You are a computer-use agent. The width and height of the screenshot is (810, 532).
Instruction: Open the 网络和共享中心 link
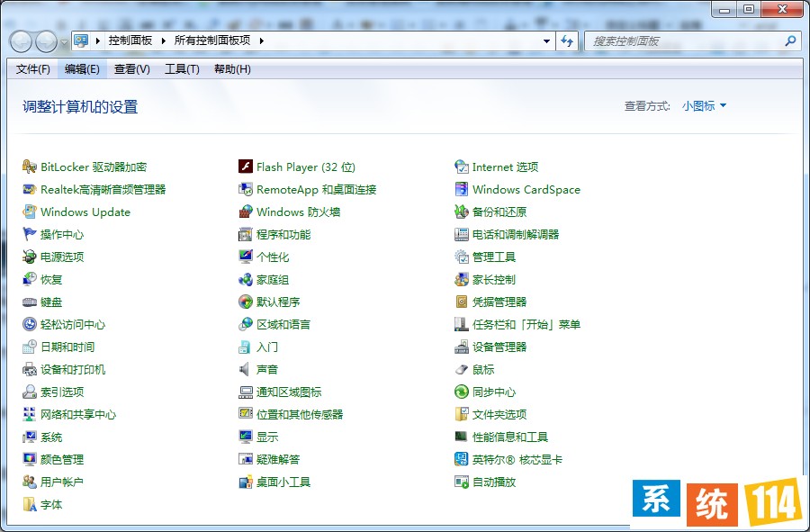(78, 415)
